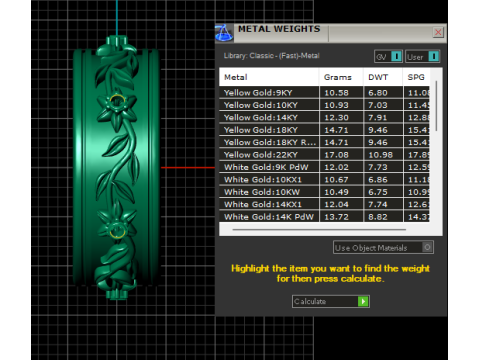Viewport: 480px width, 360px height.
Task: Sort by the DWT column header
Action: 383,77
